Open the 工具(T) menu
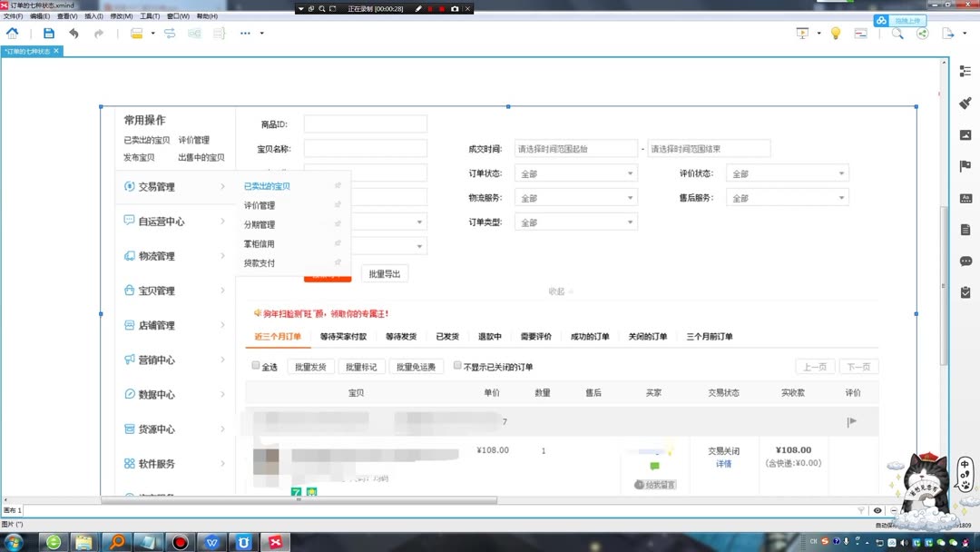 [147, 15]
